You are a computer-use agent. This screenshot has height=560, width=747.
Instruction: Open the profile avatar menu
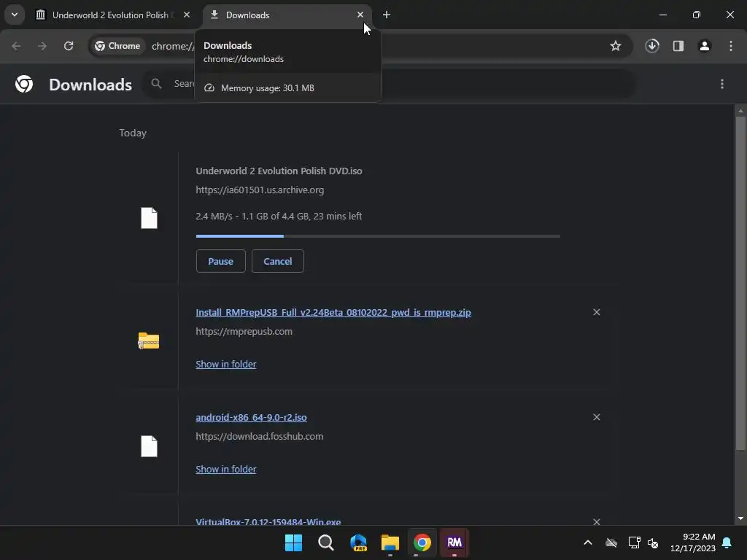pos(705,46)
